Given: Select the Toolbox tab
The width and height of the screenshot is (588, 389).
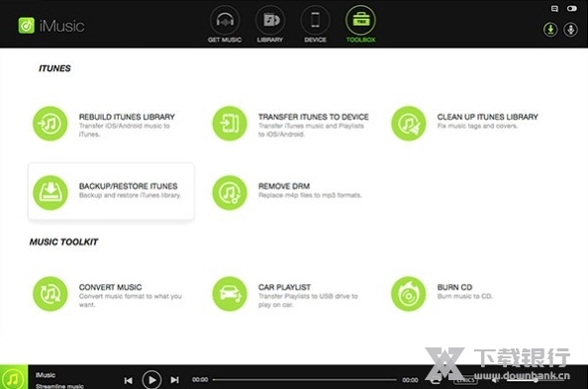Looking at the screenshot, I should tap(360, 25).
